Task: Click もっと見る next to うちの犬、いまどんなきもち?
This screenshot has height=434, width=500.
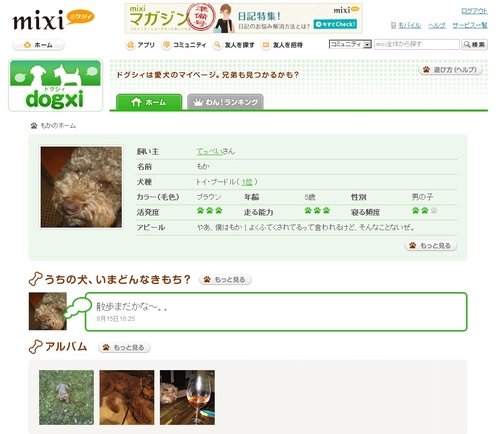Action: point(225,279)
